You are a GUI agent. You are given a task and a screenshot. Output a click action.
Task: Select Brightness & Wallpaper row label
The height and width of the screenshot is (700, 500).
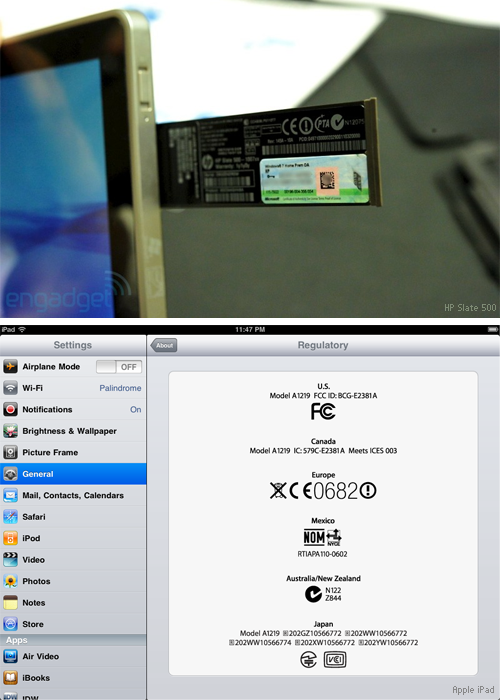click(70, 431)
